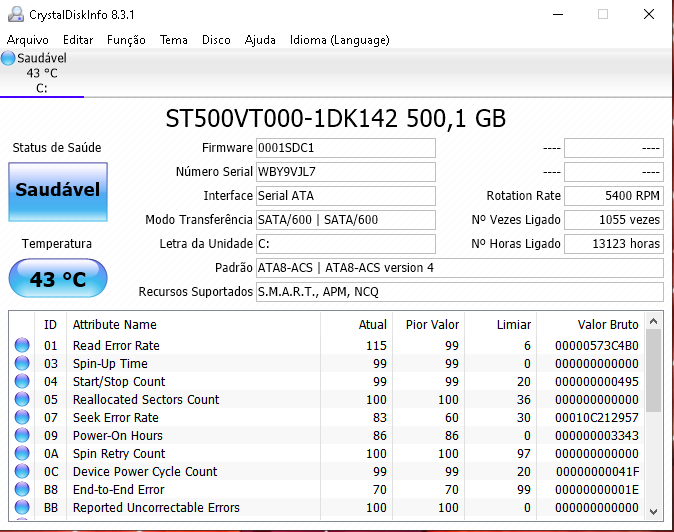Click the Temperatura label
The image size is (674, 532).
(57, 244)
